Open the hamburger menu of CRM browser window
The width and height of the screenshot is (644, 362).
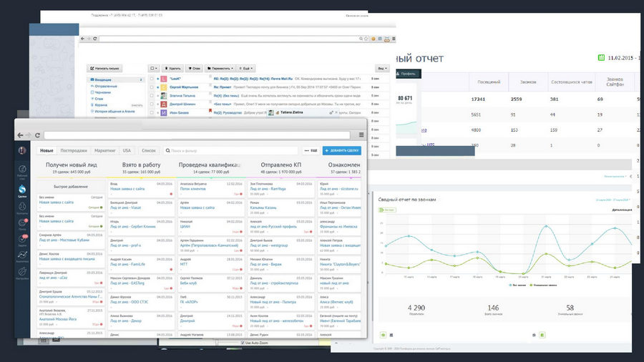pos(361,134)
